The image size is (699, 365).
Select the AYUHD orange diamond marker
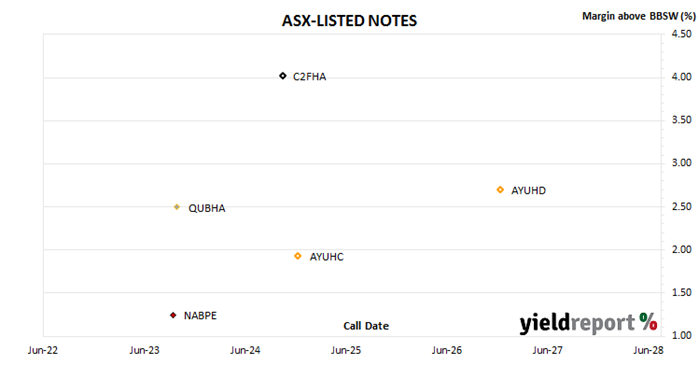[x=500, y=190]
